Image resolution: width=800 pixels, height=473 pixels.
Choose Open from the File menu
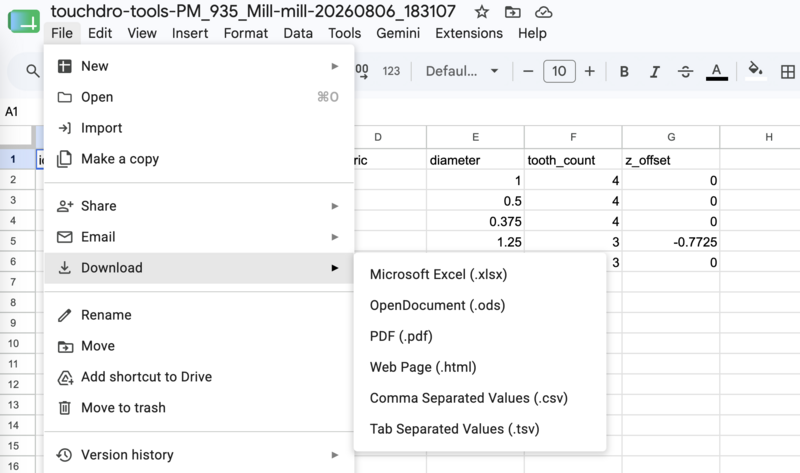(199, 97)
